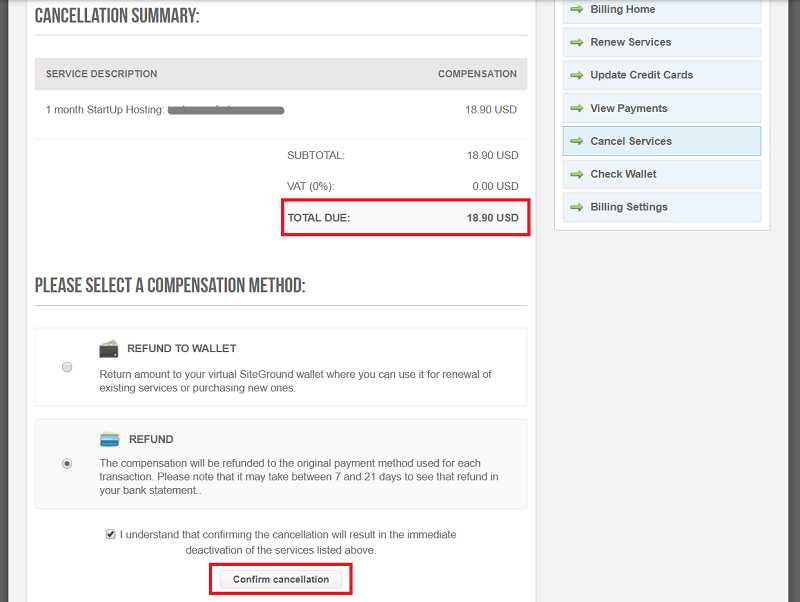Click the arrow icon beside Update Credit Cards
This screenshot has width=800, height=602.
[576, 75]
